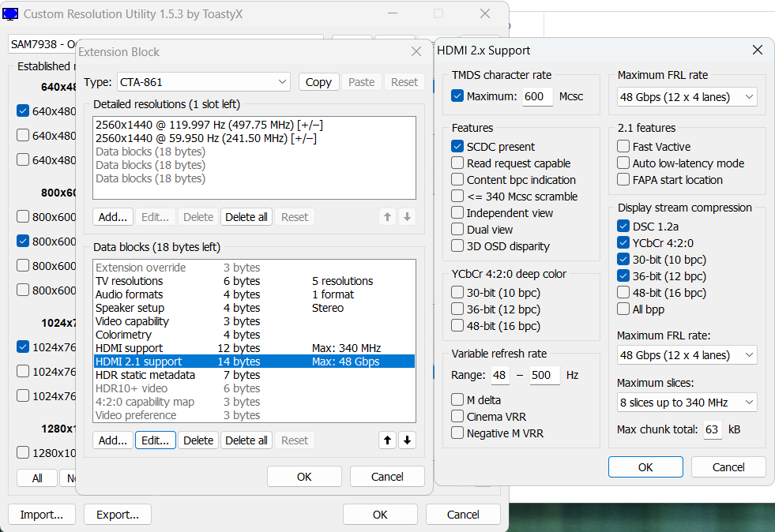Enable M delta checkbox
The width and height of the screenshot is (775, 532).
457,399
